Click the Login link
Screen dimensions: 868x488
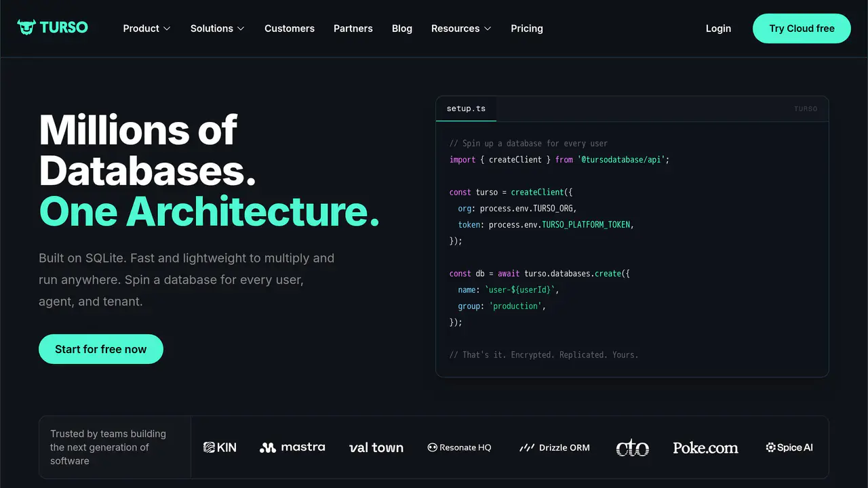tap(718, 28)
